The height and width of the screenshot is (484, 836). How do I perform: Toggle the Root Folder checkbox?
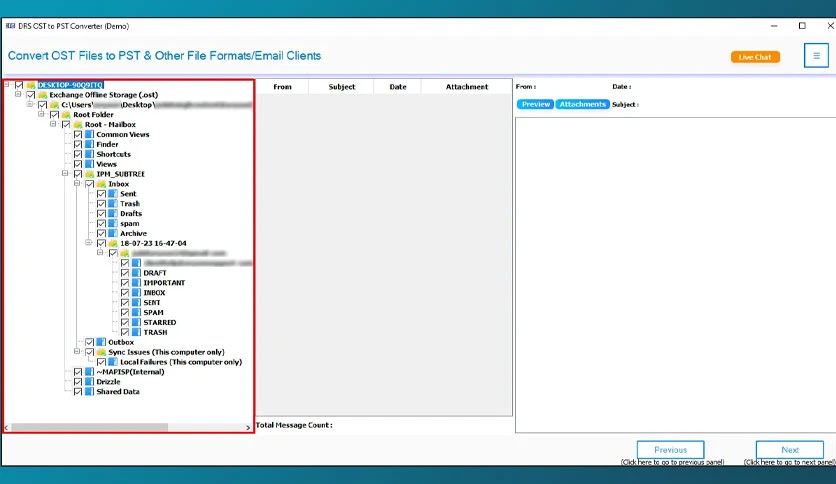click(x=54, y=115)
